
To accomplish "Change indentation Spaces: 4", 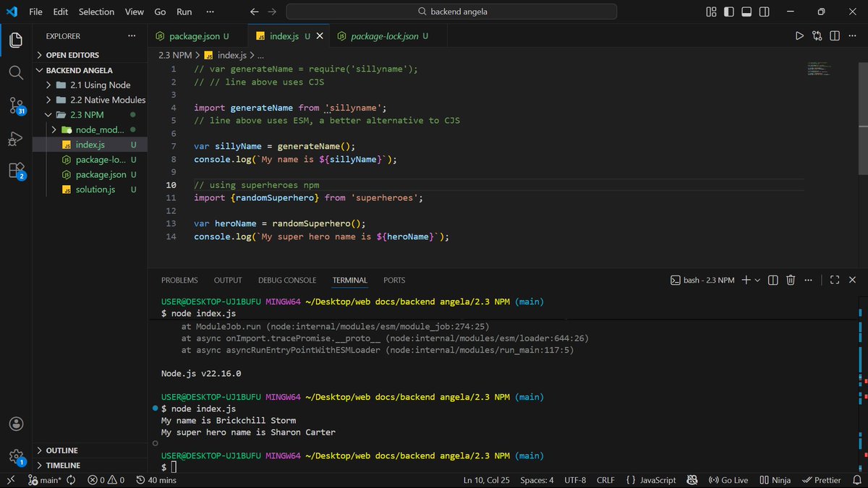I will click(x=537, y=480).
